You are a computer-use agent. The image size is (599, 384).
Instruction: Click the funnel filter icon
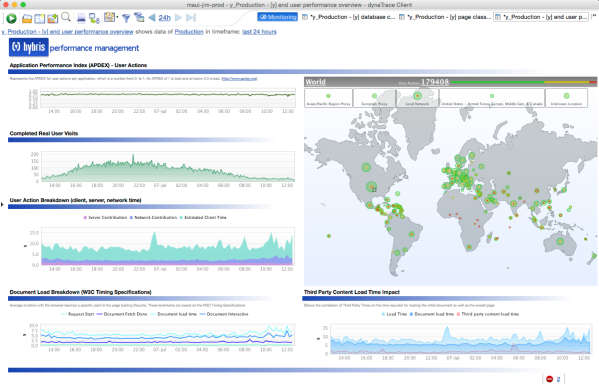tap(126, 18)
